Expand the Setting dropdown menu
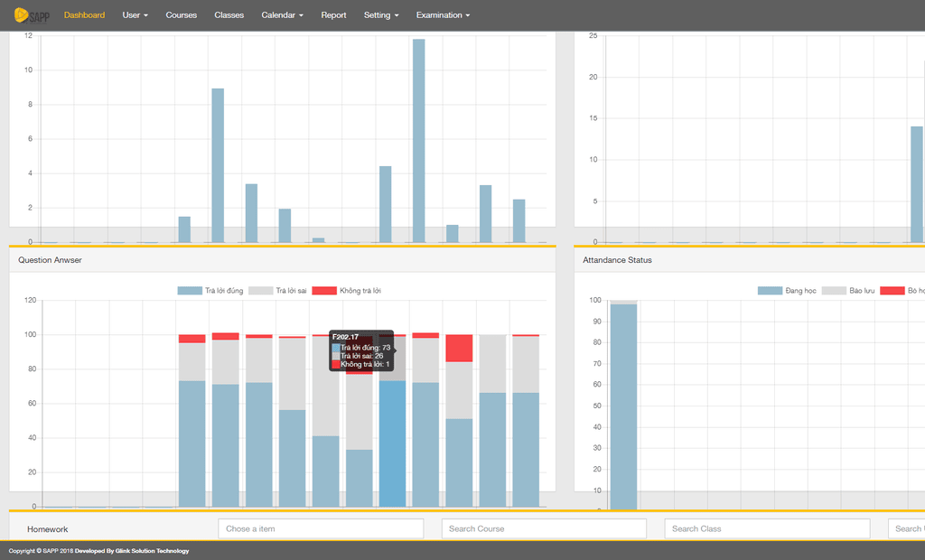Image resolution: width=925 pixels, height=560 pixels. coord(380,15)
